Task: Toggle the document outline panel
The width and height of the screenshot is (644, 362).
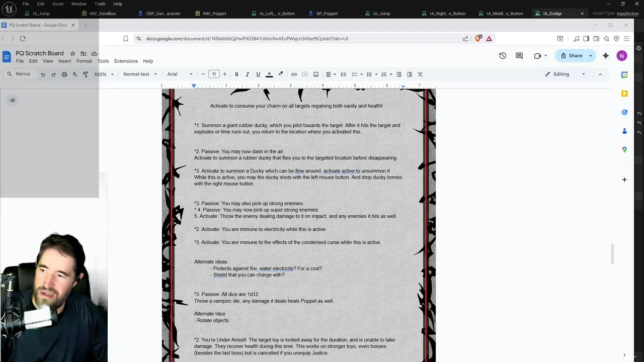Action: (x=13, y=100)
